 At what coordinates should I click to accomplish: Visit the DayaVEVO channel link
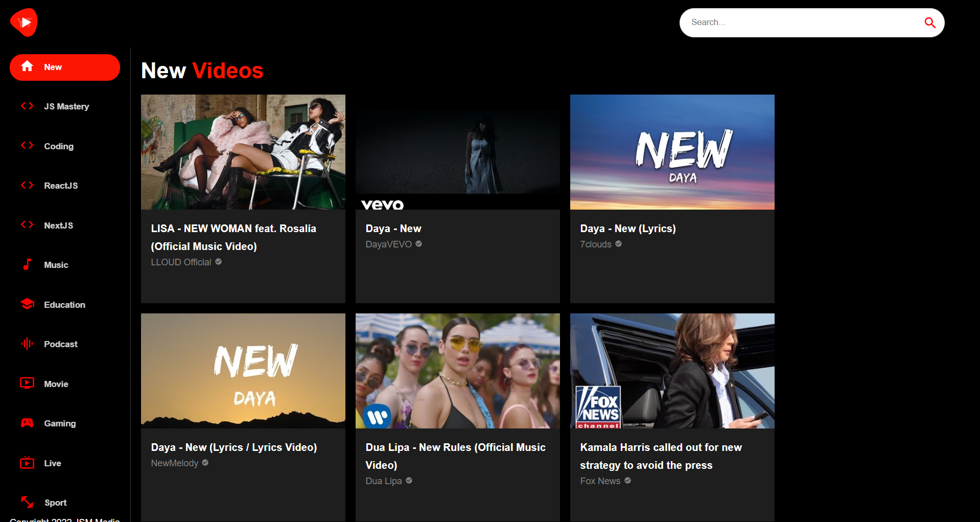pyautogui.click(x=389, y=244)
